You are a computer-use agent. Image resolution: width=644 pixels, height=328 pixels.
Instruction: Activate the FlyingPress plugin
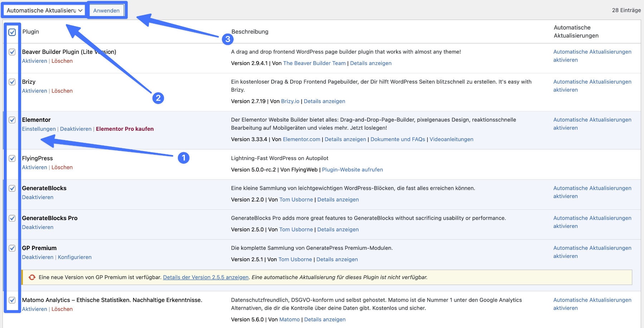click(34, 167)
